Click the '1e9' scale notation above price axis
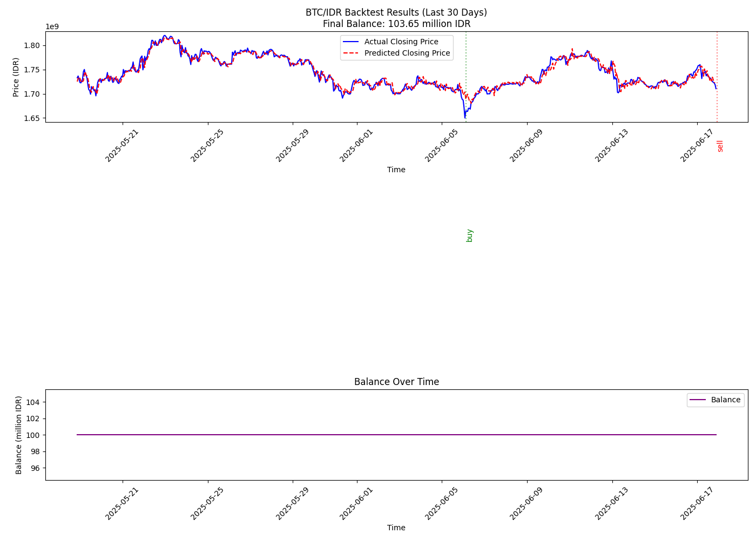The width and height of the screenshot is (756, 540). tap(52, 26)
